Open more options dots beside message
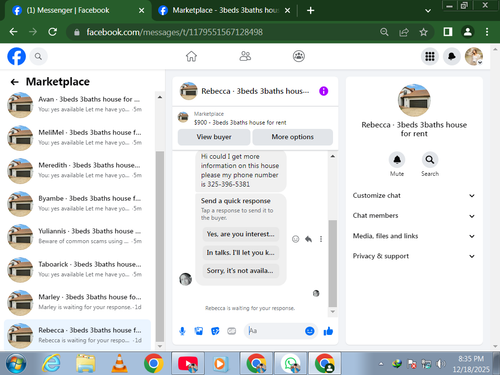 (321, 239)
